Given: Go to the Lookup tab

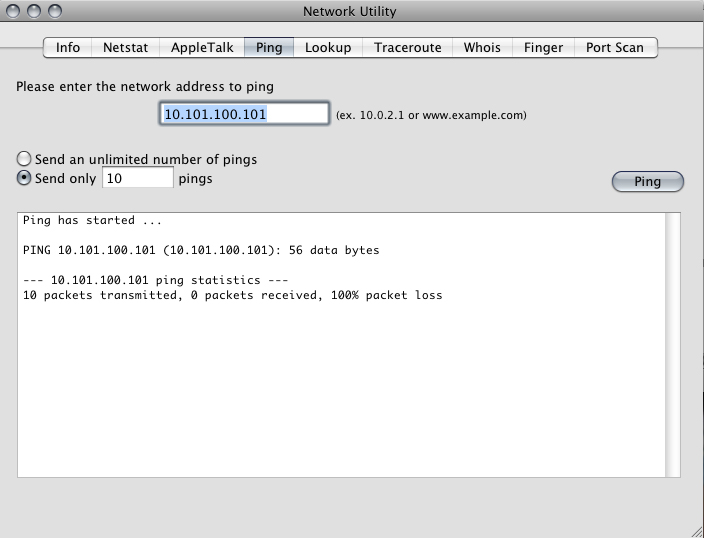Looking at the screenshot, I should (328, 47).
